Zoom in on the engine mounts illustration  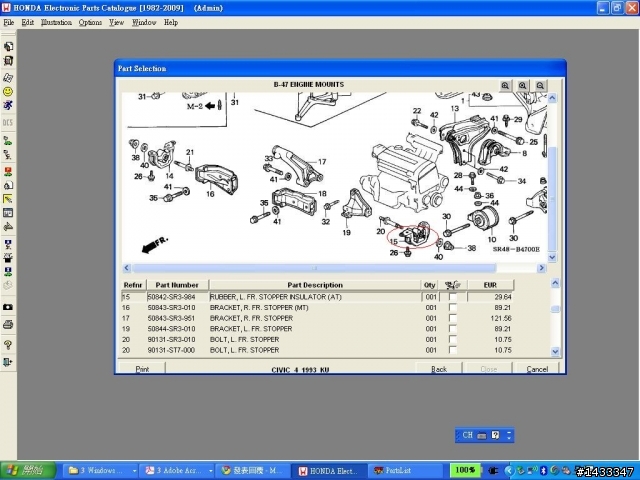click(505, 86)
